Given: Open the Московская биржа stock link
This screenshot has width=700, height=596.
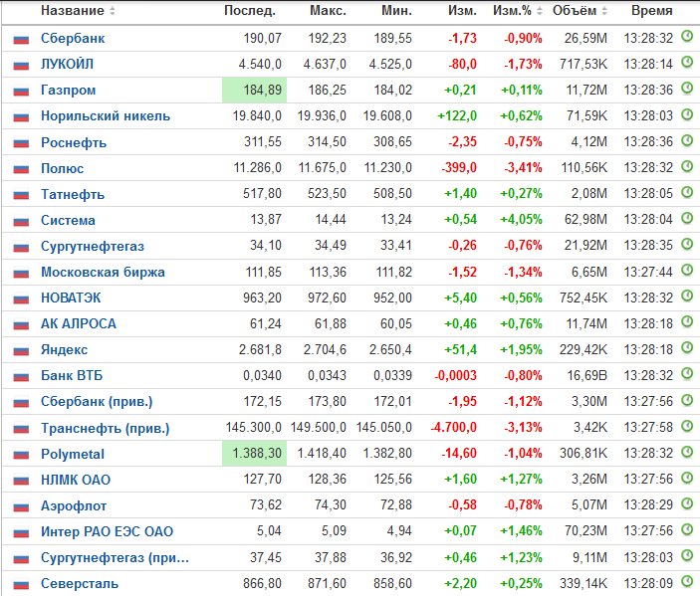Looking at the screenshot, I should click(x=104, y=272).
